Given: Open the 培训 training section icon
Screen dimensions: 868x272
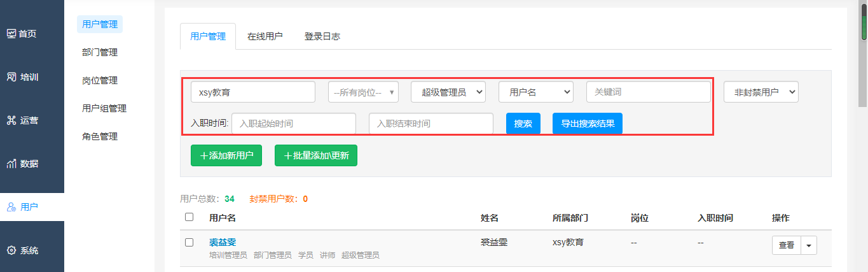Looking at the screenshot, I should click(11, 77).
